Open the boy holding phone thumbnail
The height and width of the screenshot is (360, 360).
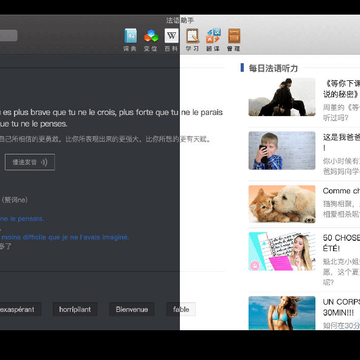click(x=282, y=150)
